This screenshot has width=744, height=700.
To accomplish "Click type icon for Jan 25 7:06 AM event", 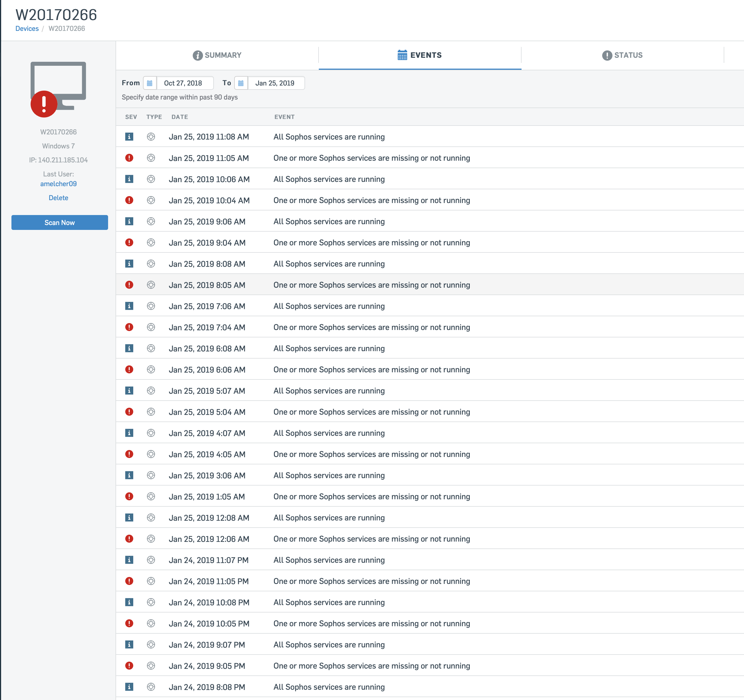I will click(x=151, y=306).
